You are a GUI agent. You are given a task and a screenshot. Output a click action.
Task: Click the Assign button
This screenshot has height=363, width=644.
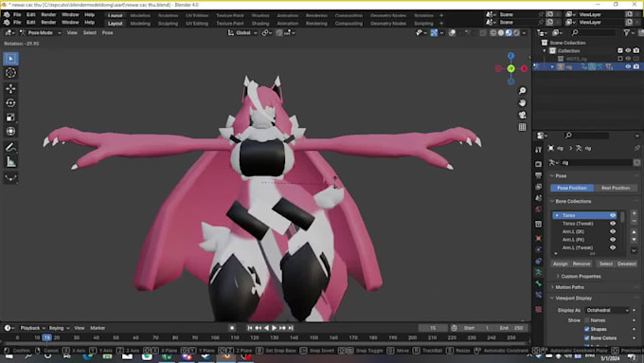[x=561, y=263]
